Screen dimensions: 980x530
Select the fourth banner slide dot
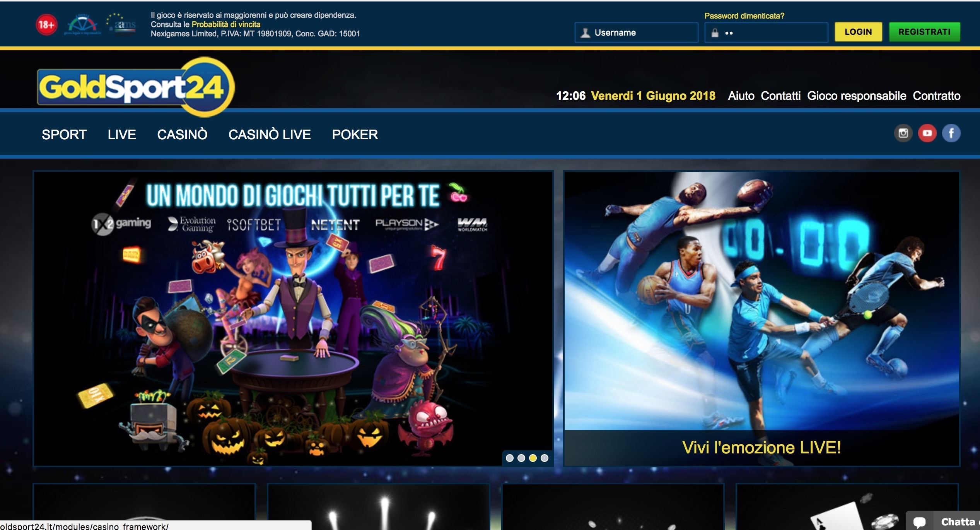(545, 458)
